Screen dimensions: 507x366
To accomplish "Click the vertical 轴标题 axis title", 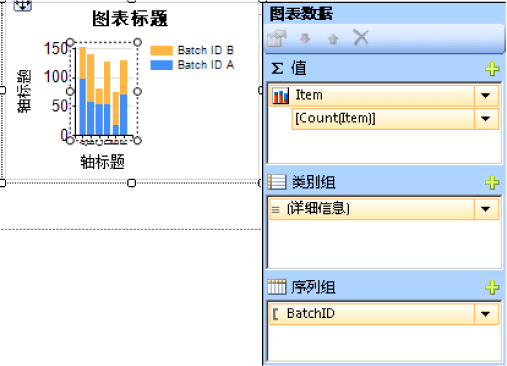I will [24, 91].
